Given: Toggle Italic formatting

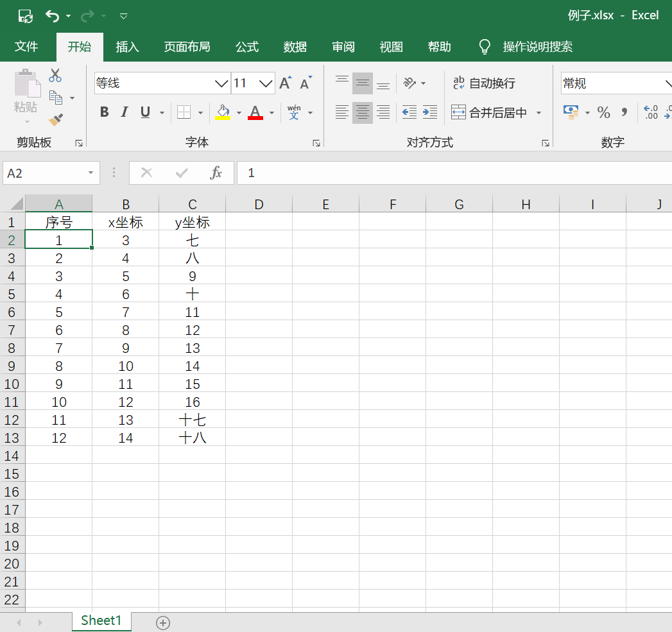Looking at the screenshot, I should [125, 112].
